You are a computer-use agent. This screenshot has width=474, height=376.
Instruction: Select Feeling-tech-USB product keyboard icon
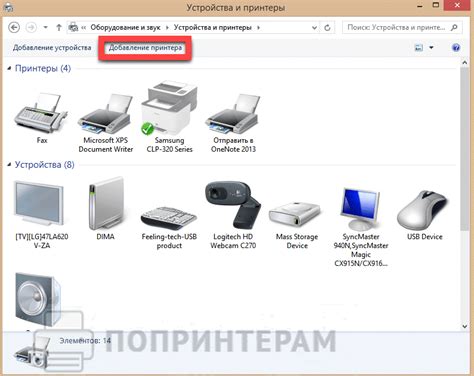(169, 218)
